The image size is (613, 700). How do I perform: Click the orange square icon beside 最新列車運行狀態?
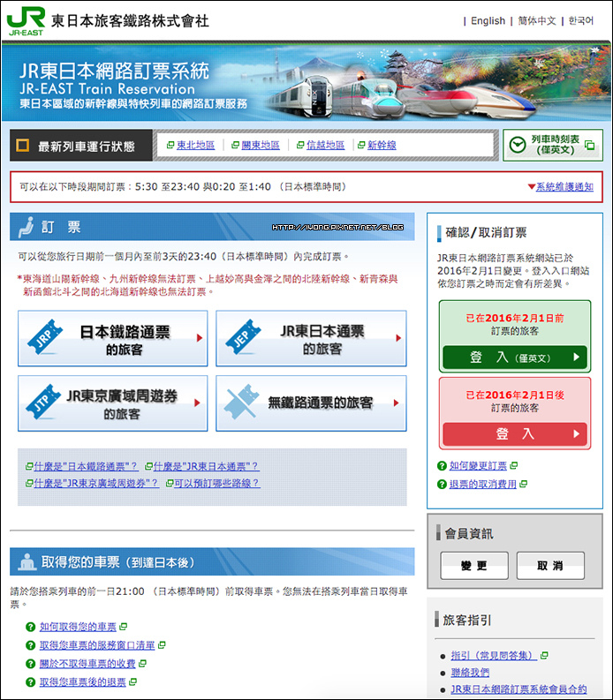23,145
